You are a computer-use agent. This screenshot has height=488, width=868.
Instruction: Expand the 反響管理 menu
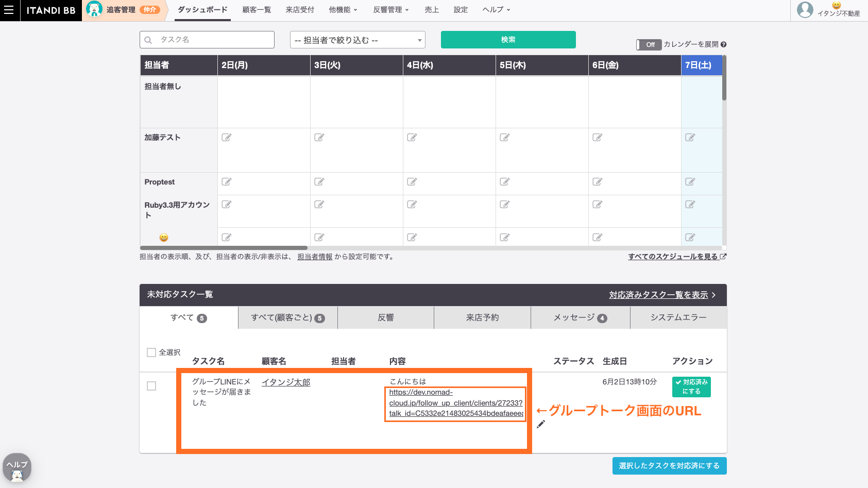(391, 10)
